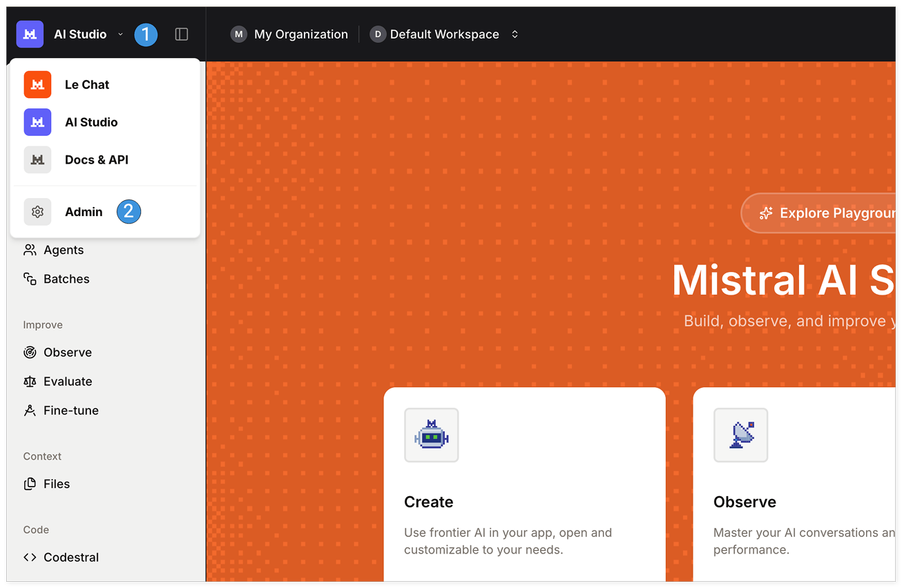Viewport: 902px width, 588px height.
Task: Open My Organization in the header
Action: (x=301, y=34)
